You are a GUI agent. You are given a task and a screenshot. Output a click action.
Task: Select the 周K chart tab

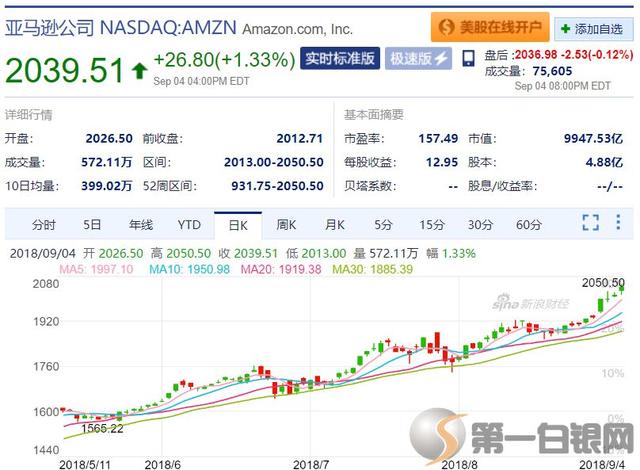286,225
